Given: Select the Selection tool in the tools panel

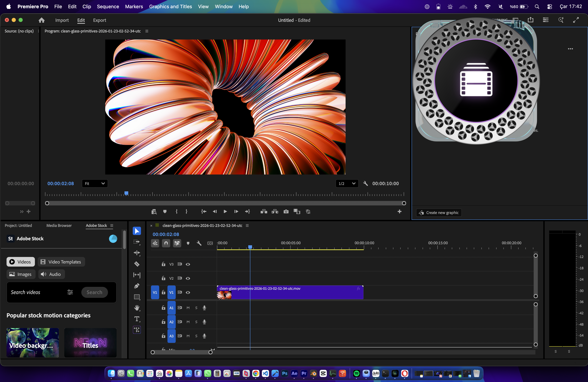Looking at the screenshot, I should (137, 231).
